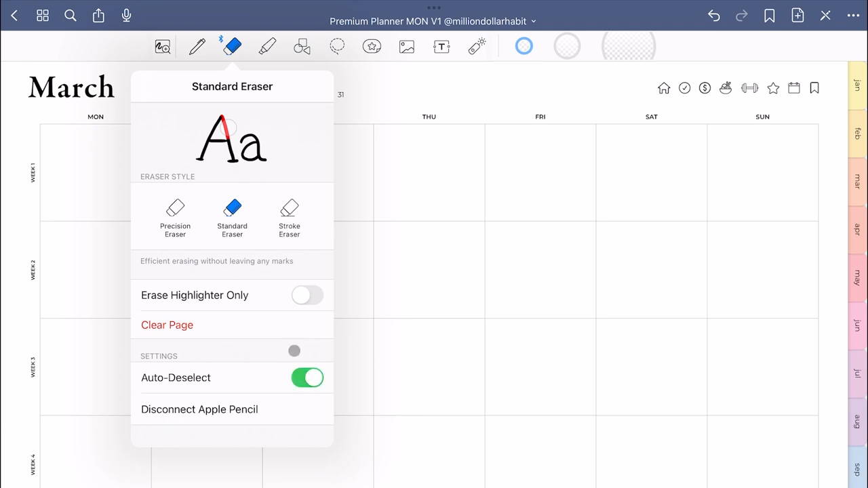868x488 pixels.
Task: Open document search
Action: coord(70,16)
